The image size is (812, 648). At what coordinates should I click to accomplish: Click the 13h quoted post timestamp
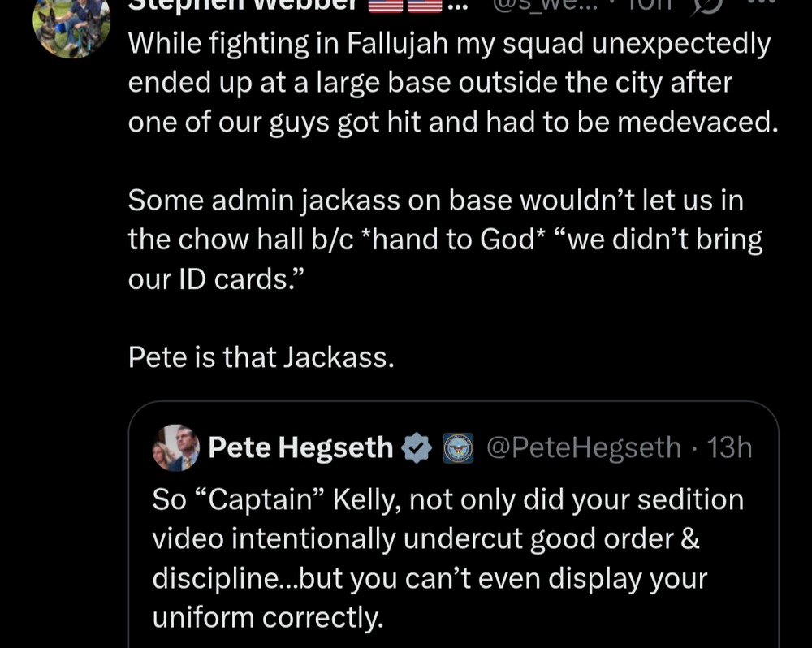click(730, 447)
